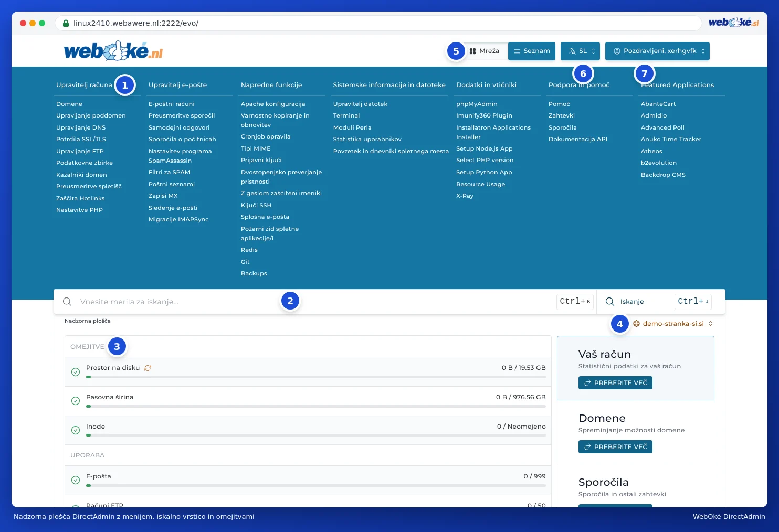Click the WebOké.nl logo in the header
The width and height of the screenshot is (779, 532).
[113, 51]
